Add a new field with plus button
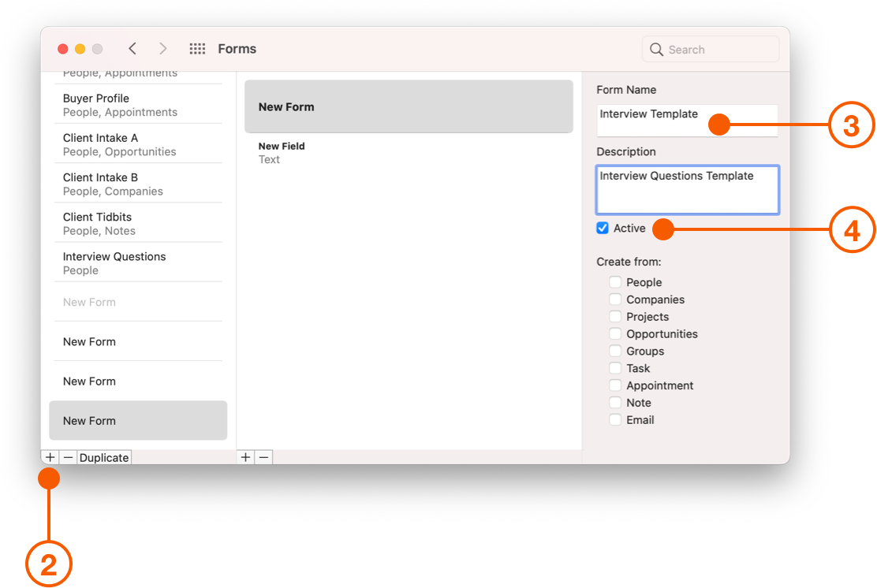This screenshot has width=877, height=588. point(245,457)
